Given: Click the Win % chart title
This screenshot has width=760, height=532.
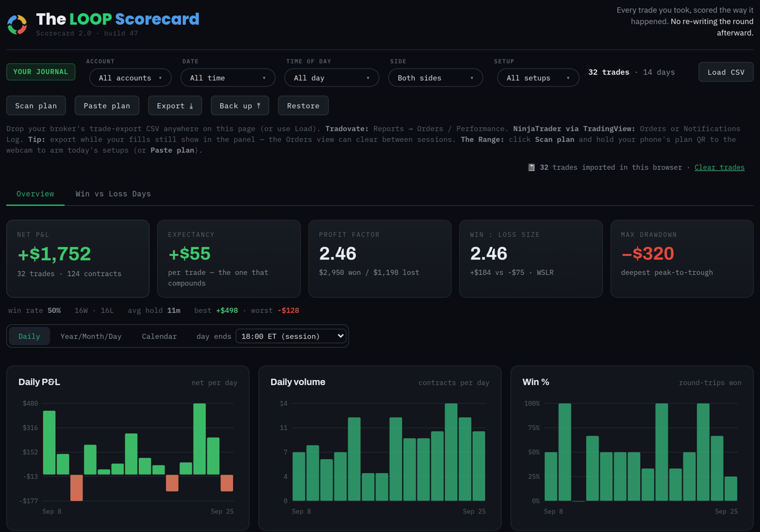Looking at the screenshot, I should tap(536, 382).
